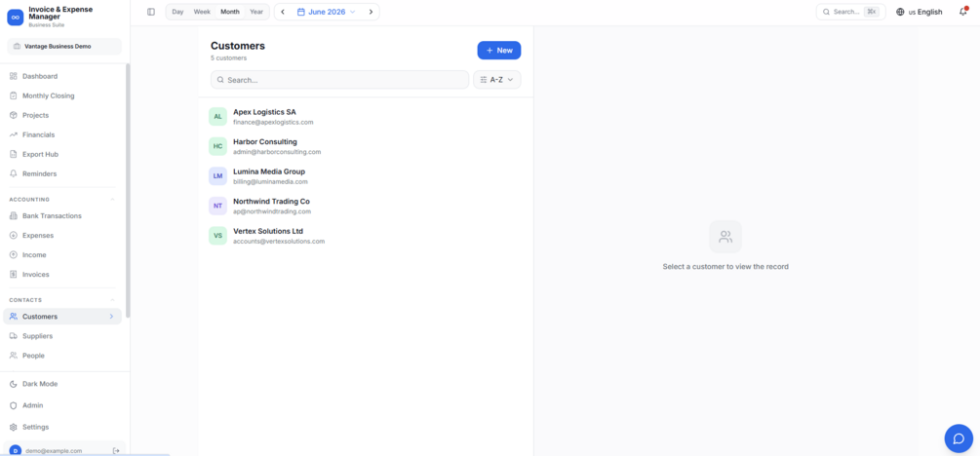The height and width of the screenshot is (456, 980).
Task: Open Export Hub
Action: click(62, 154)
